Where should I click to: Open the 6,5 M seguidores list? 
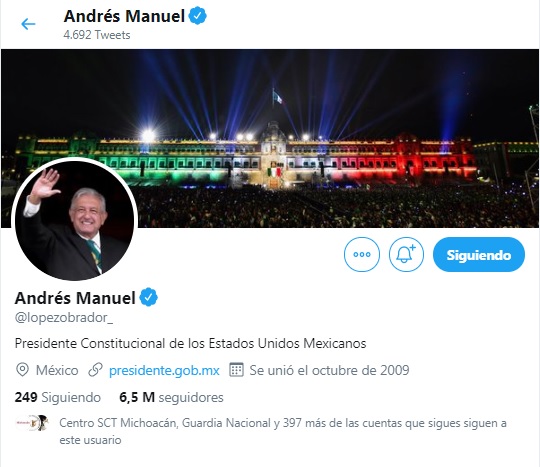(171, 397)
